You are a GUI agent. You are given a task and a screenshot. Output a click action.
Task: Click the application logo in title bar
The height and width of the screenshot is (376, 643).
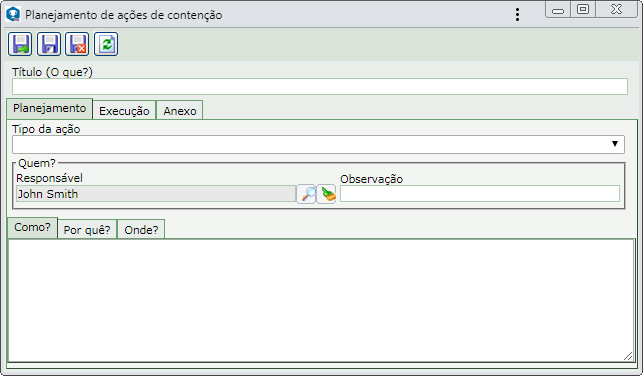click(14, 14)
